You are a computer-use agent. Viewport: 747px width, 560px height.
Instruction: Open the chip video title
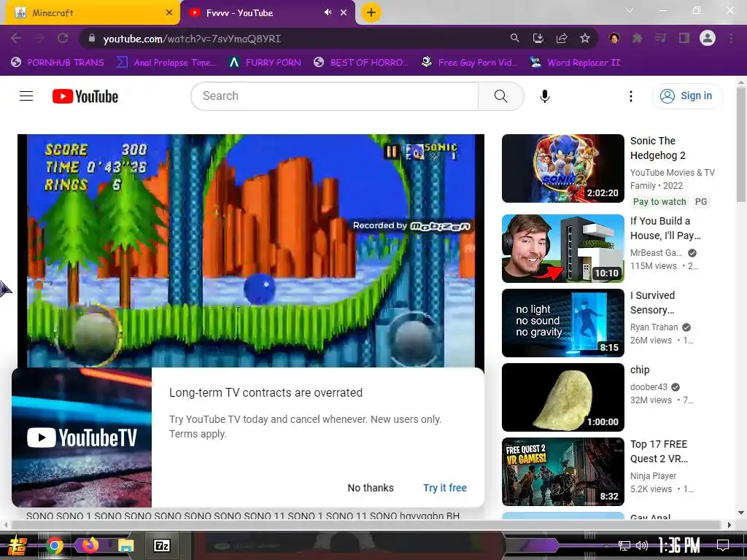[x=640, y=370]
